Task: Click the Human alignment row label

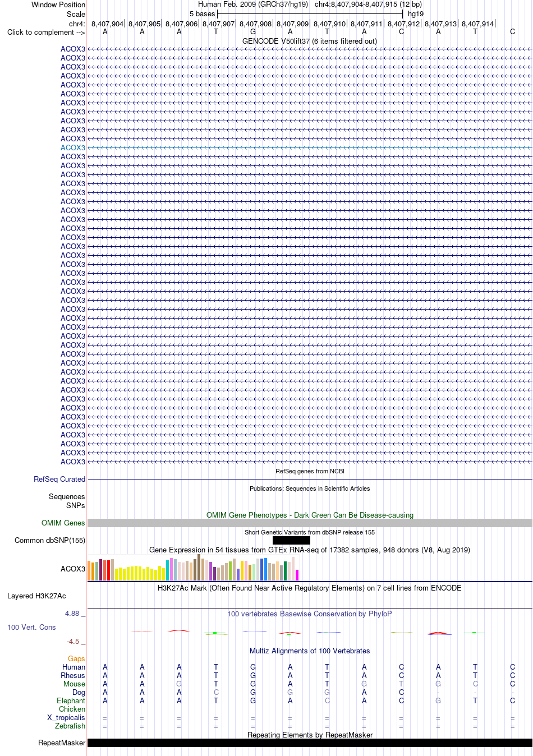Action: pos(73,667)
